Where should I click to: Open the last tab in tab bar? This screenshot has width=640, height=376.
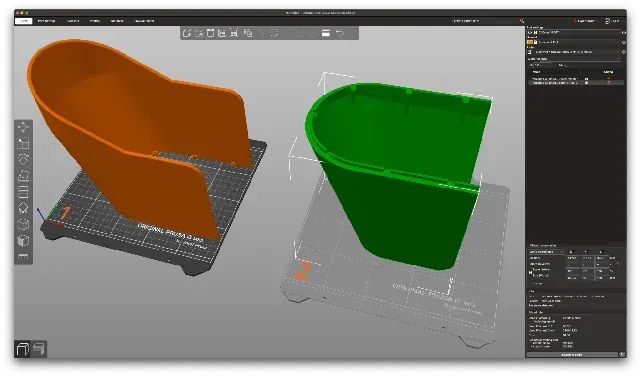pos(144,21)
